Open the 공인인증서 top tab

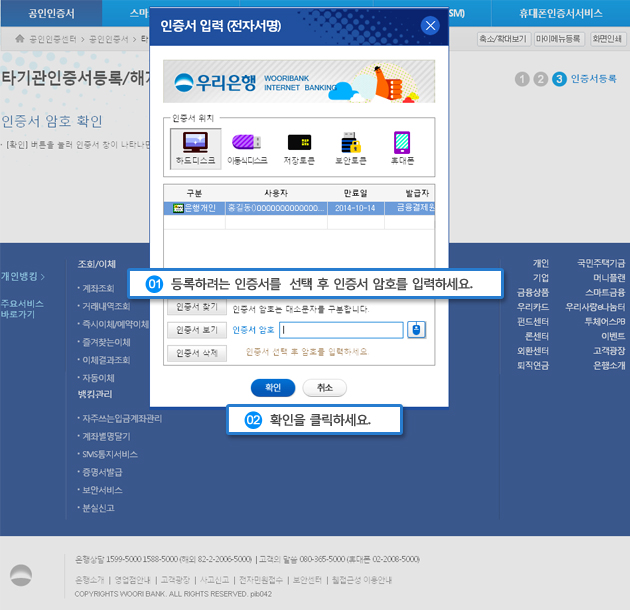click(51, 13)
